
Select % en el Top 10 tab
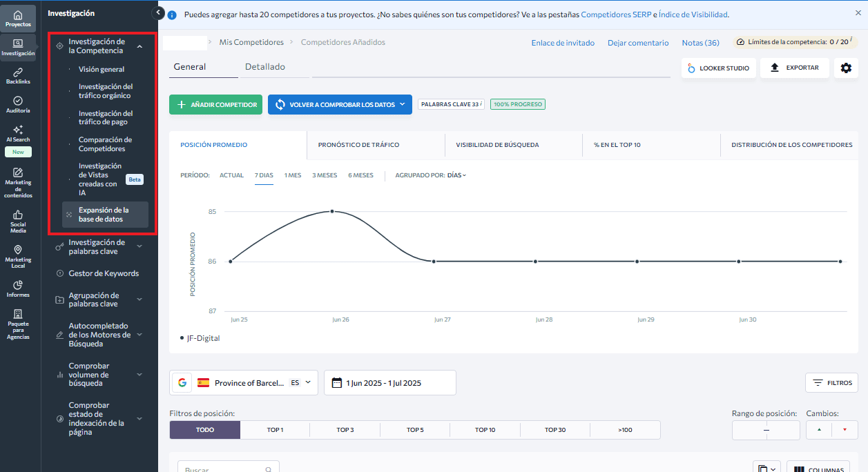click(652, 145)
